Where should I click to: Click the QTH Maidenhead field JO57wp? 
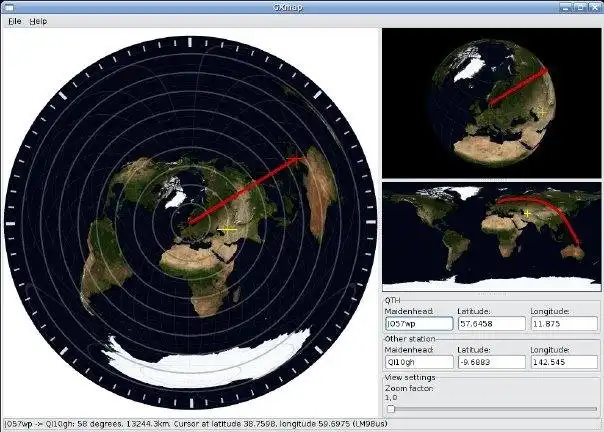[x=419, y=324]
